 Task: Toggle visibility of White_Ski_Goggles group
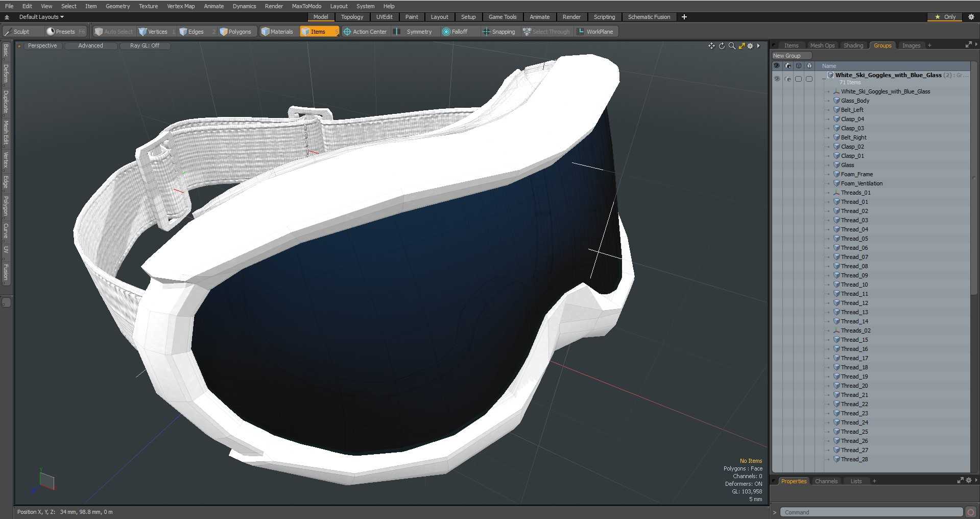[777, 79]
